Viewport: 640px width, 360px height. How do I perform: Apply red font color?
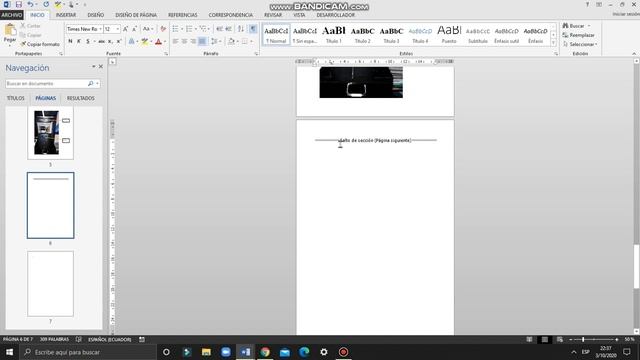(x=158, y=41)
